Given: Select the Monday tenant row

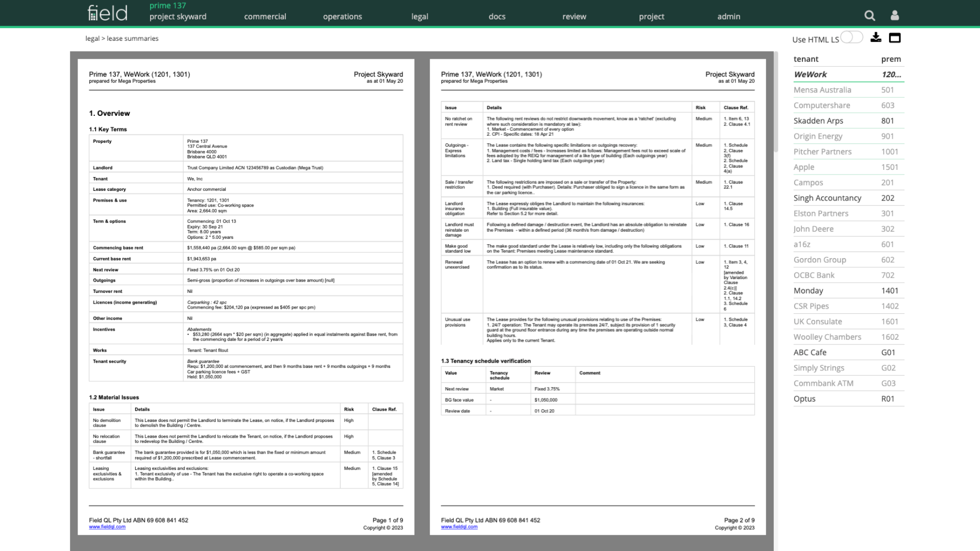Looking at the screenshot, I should 848,290.
